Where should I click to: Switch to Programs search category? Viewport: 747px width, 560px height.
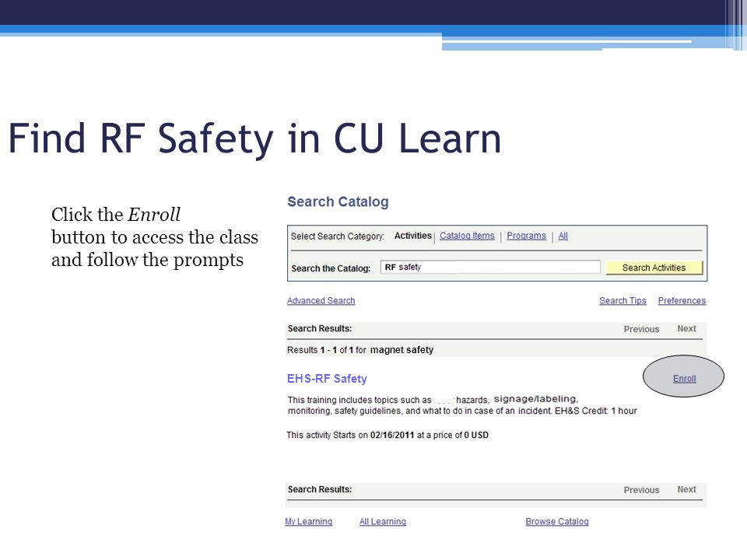click(527, 236)
